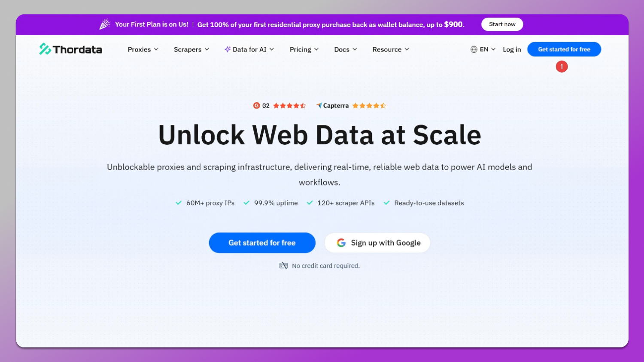Click the central Get started for free button

pyautogui.click(x=262, y=243)
